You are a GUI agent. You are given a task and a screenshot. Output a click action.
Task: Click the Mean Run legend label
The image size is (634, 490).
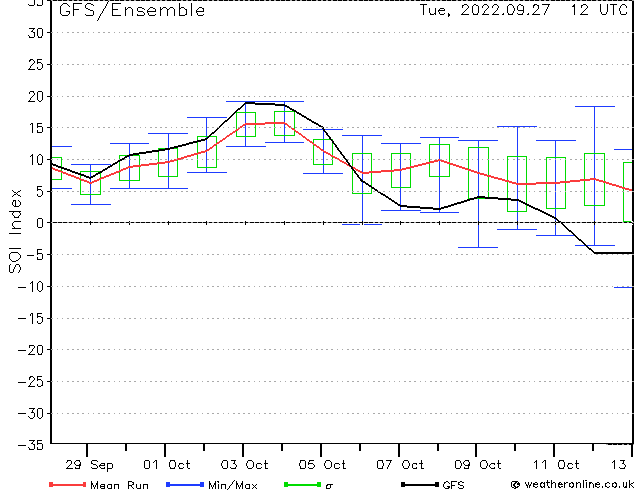[120, 485]
